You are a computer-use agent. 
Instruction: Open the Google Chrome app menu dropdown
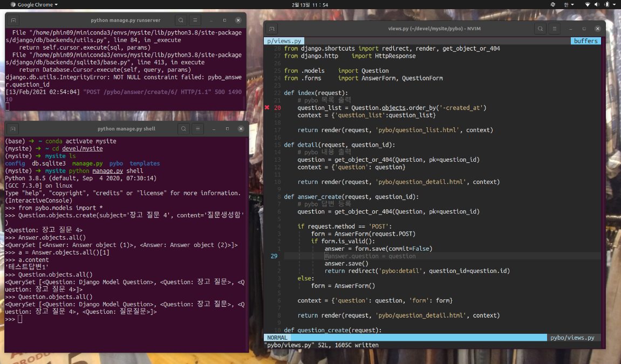click(x=34, y=4)
